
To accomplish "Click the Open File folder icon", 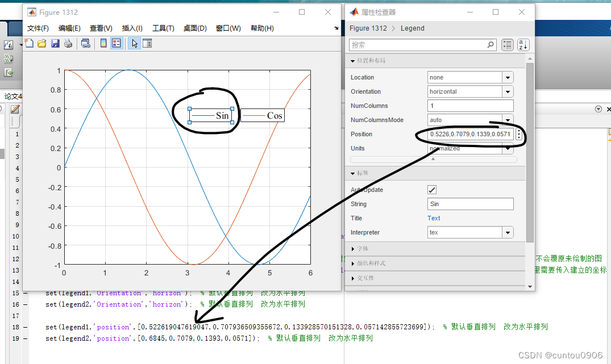I will 42,44.
